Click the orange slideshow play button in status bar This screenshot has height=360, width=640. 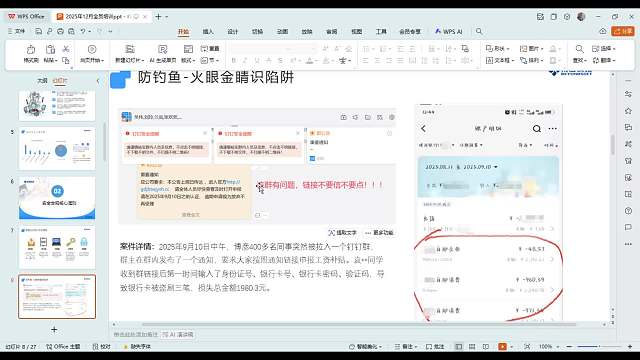coord(502,347)
